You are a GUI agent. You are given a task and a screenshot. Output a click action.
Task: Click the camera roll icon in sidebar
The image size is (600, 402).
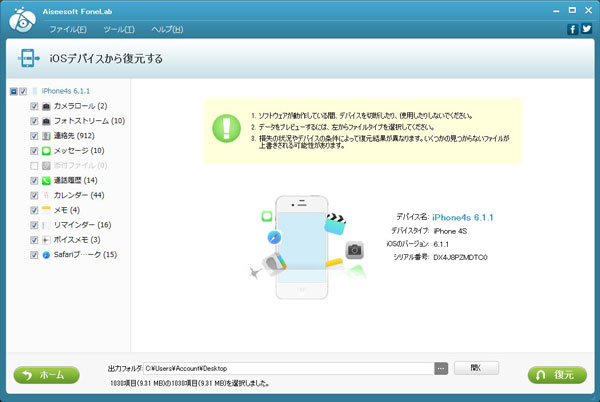tap(46, 106)
